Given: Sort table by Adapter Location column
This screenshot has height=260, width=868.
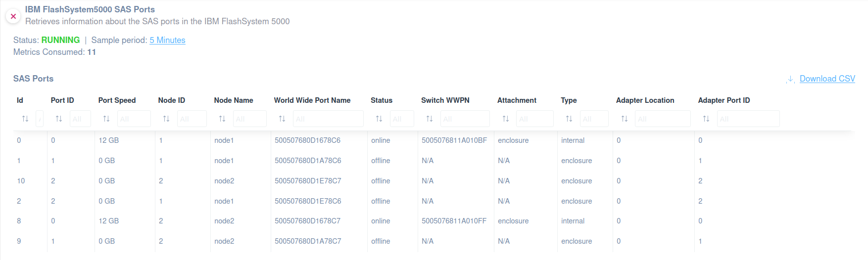Looking at the screenshot, I should (x=625, y=119).
